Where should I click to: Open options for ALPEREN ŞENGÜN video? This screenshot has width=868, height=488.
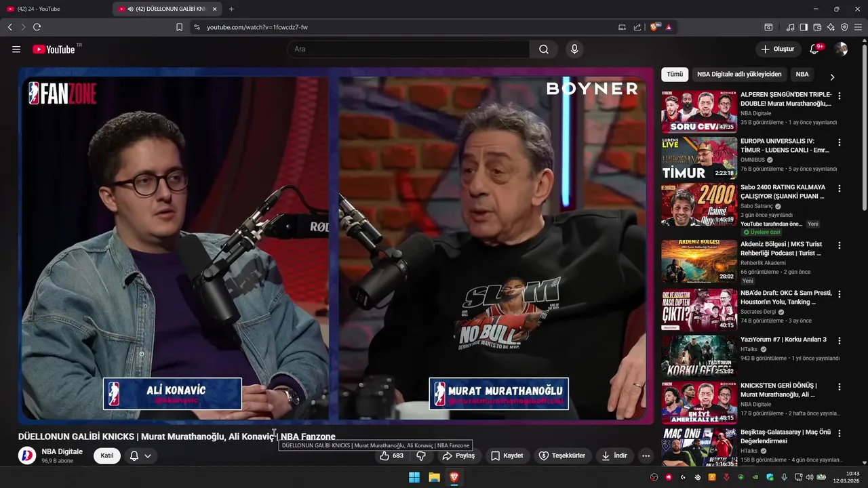pos(840,96)
